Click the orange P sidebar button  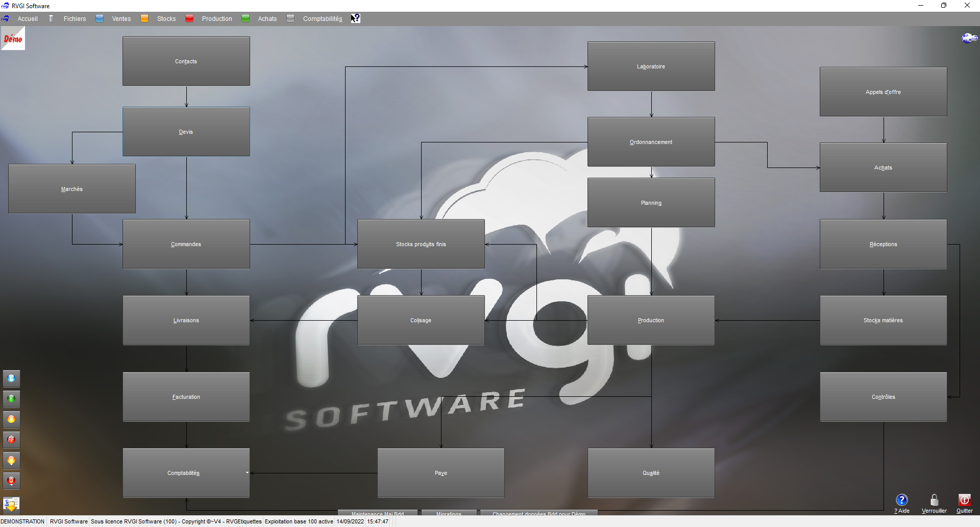[x=11, y=419]
